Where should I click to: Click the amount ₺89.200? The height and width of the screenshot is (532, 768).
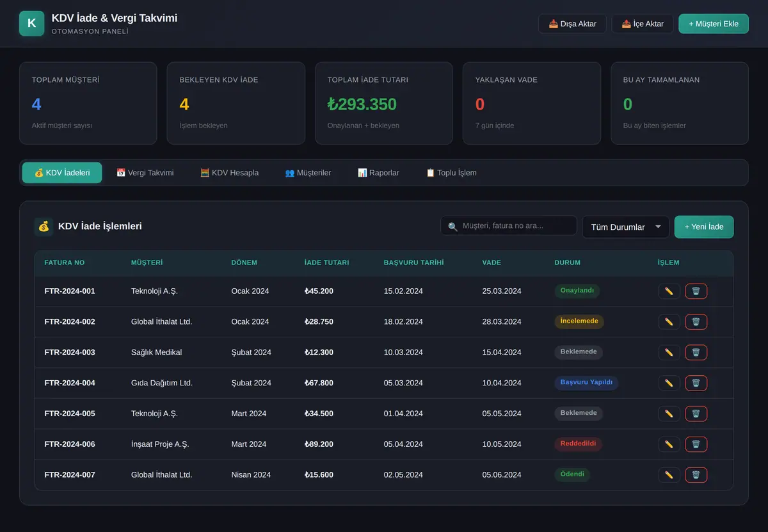319,444
